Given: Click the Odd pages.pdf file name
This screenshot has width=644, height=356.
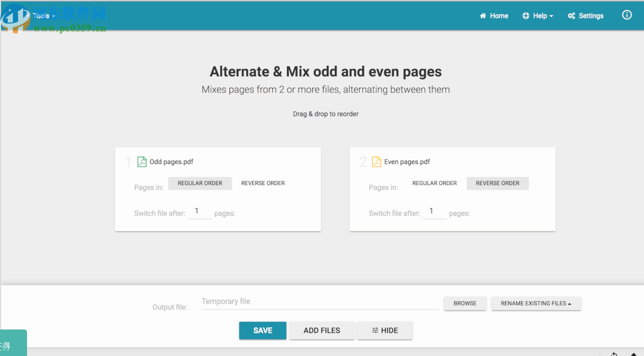Looking at the screenshot, I should coord(171,162).
